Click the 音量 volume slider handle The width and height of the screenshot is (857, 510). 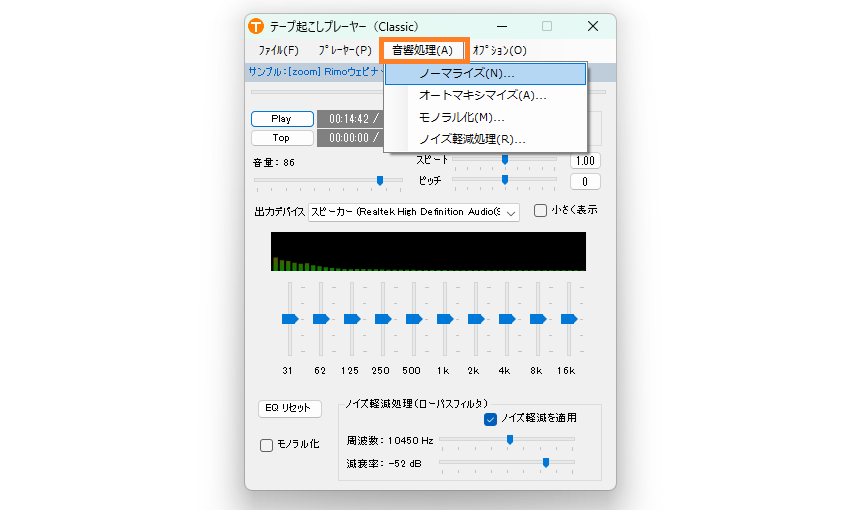coord(380,181)
